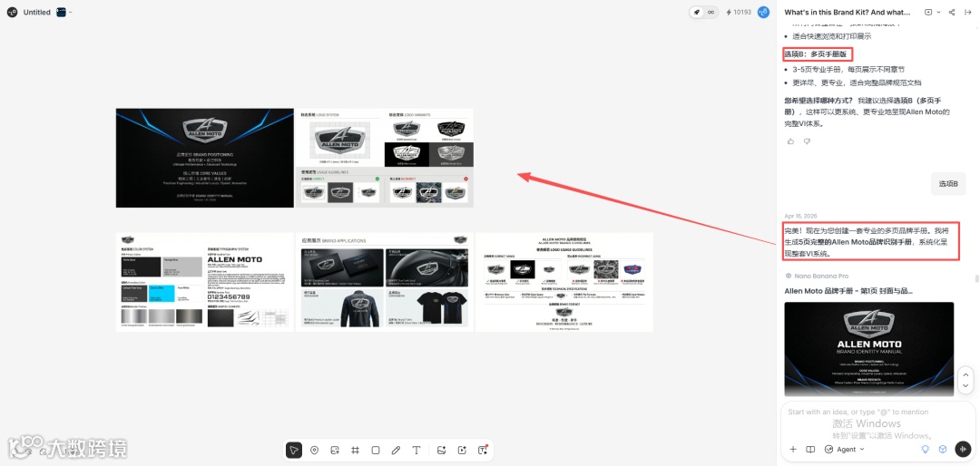Screen dimensions: 980x466
Task: Open the book library icon in chat input
Action: click(810, 449)
